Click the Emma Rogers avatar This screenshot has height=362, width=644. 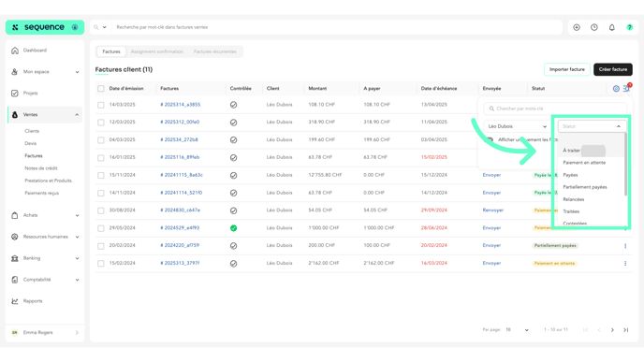tap(15, 333)
